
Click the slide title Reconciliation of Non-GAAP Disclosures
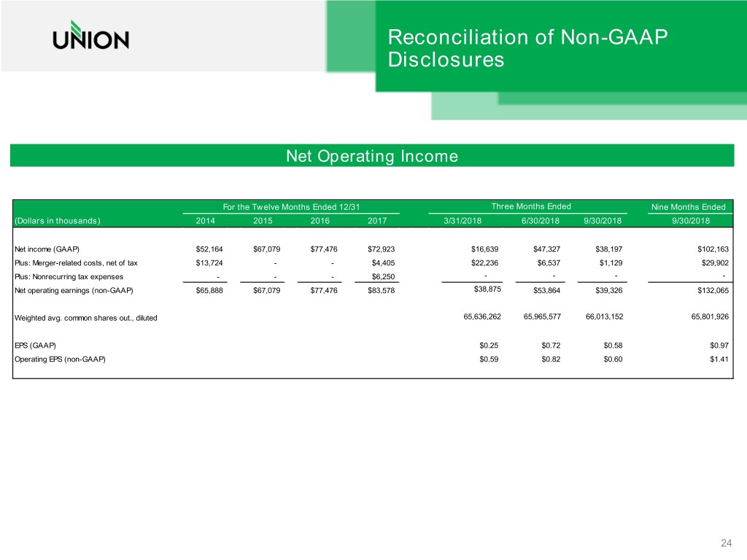point(527,48)
